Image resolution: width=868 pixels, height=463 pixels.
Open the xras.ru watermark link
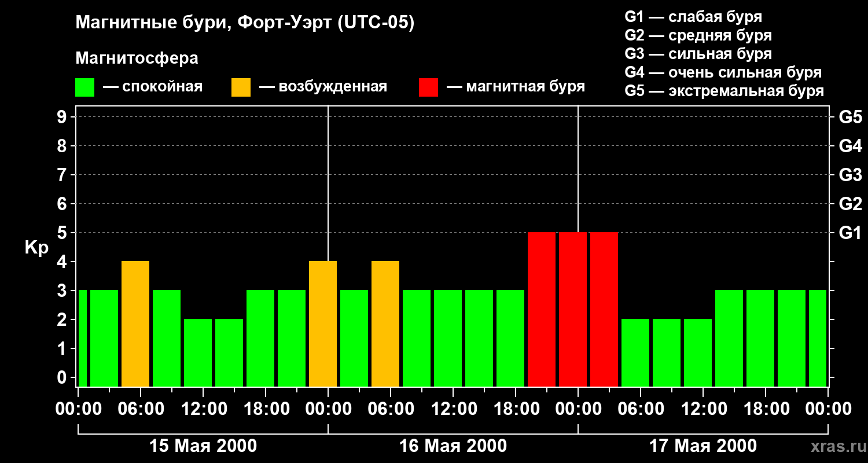835,446
